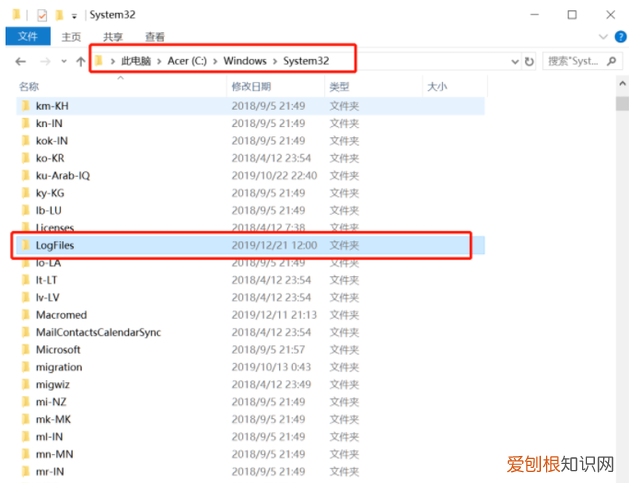Viewport: 640px width, 483px height.
Task: Select the lv-LV folder
Action: (x=251, y=298)
